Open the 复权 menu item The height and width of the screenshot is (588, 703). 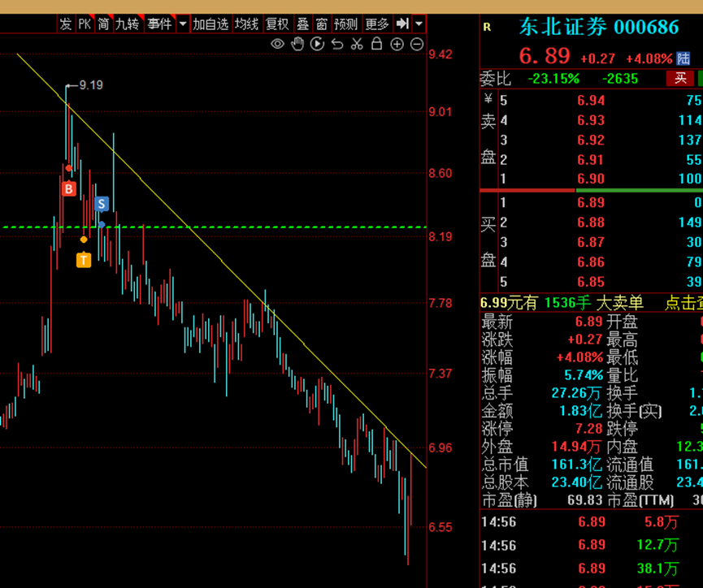tap(277, 24)
